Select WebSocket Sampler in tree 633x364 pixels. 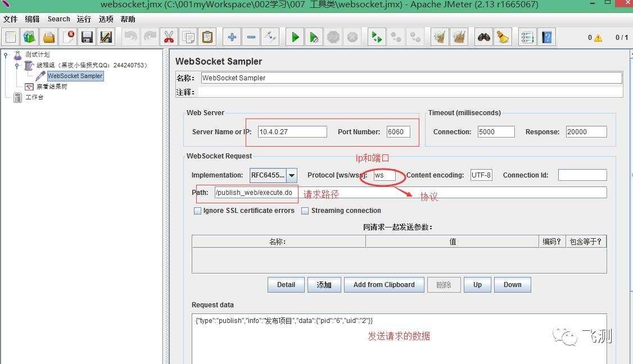coord(75,76)
